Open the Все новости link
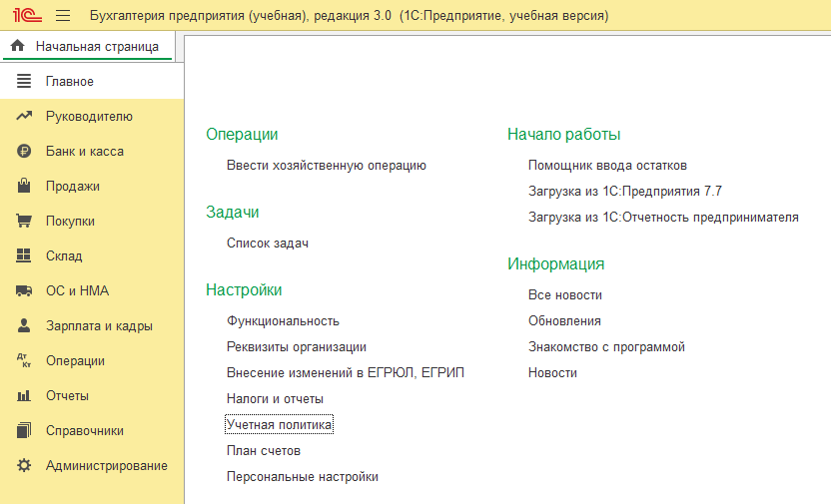 565,294
